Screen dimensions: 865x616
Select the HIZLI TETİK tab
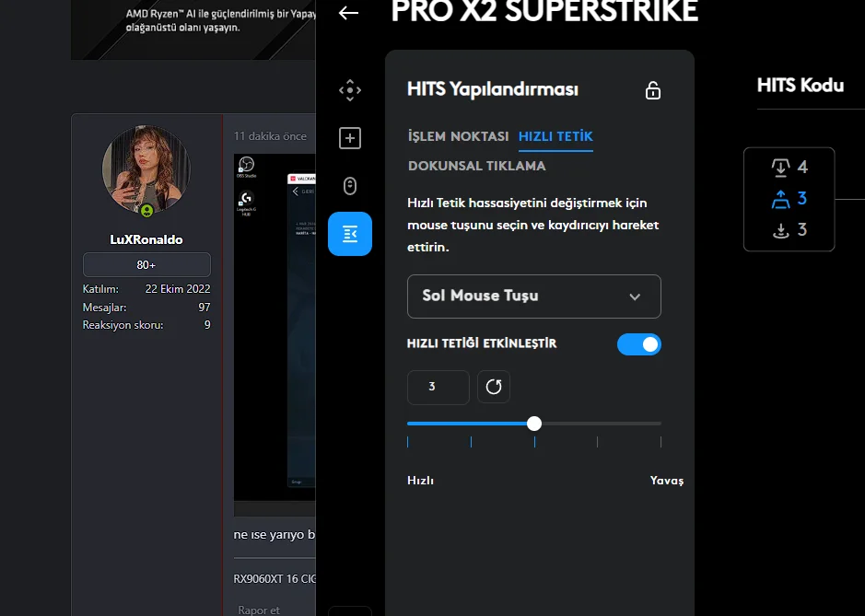click(x=555, y=136)
